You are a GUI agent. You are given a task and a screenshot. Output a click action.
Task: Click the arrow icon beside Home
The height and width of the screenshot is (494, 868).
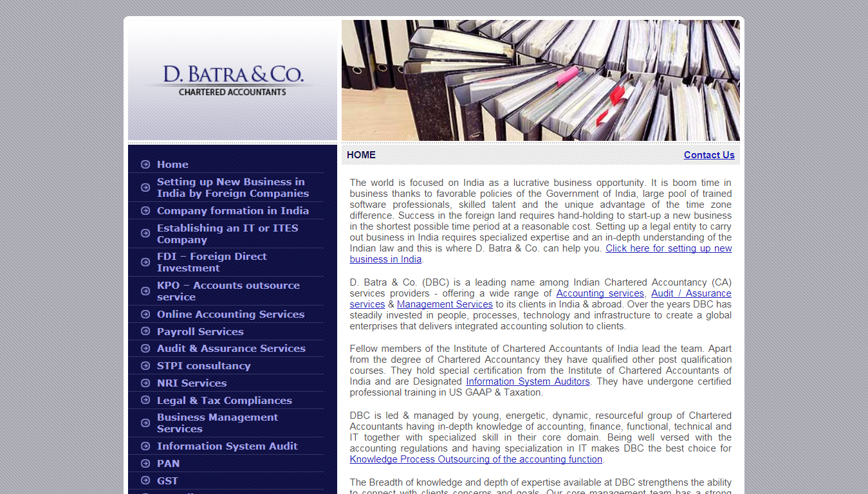145,165
